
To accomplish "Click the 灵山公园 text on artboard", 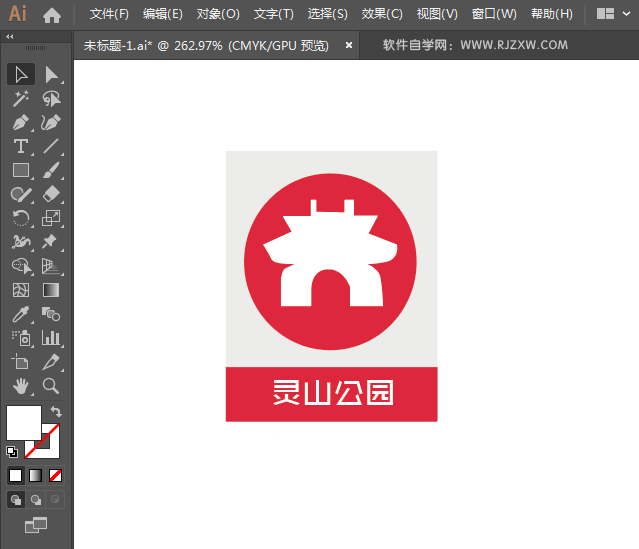I will (333, 392).
